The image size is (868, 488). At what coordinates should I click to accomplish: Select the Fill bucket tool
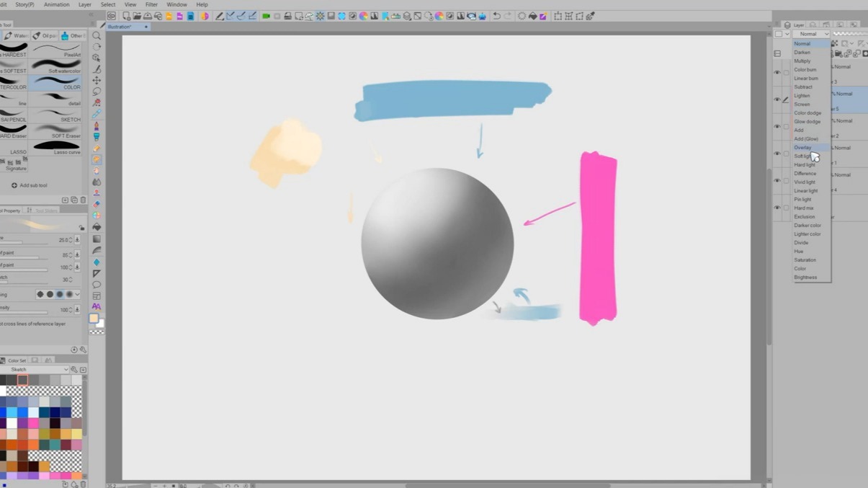pyautogui.click(x=97, y=227)
